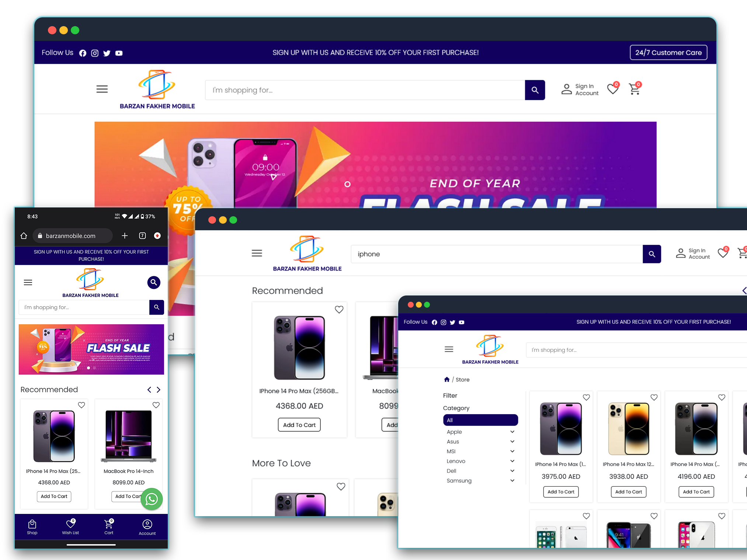
Task: Open Account tab in mobile bottom navigation
Action: [147, 527]
